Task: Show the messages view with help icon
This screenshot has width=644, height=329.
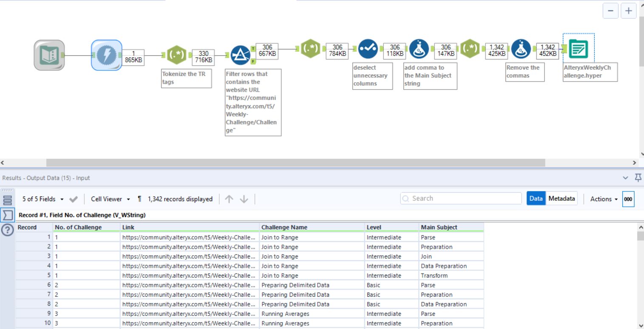Action: click(x=8, y=230)
